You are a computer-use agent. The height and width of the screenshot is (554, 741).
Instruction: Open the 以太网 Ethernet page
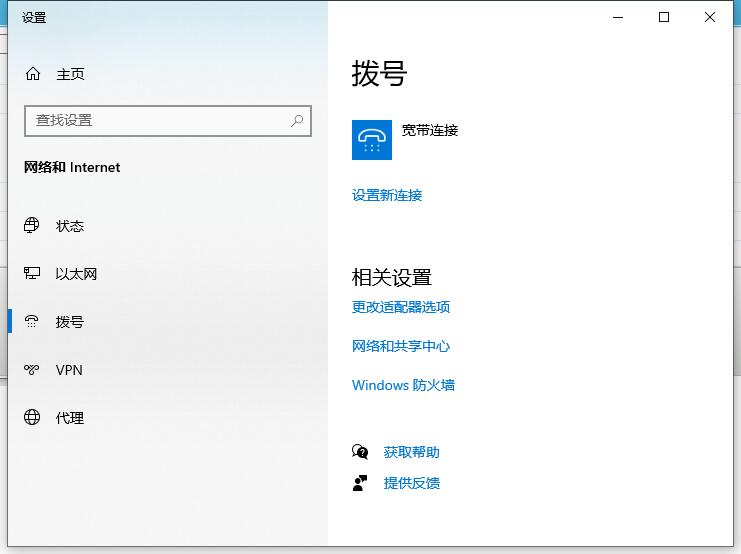coord(76,274)
